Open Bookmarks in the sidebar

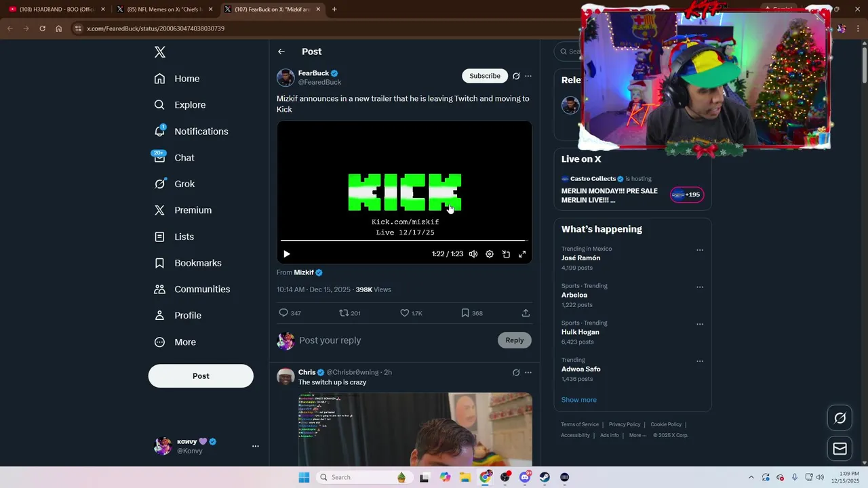tap(188, 263)
